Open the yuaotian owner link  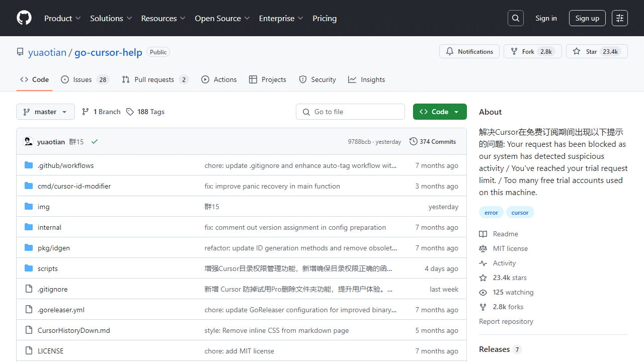[x=47, y=52]
